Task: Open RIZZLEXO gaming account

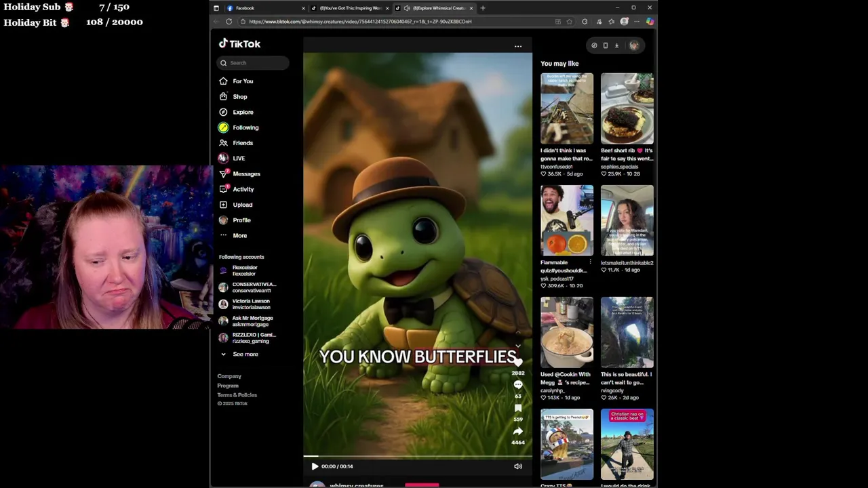Action: pos(247,338)
